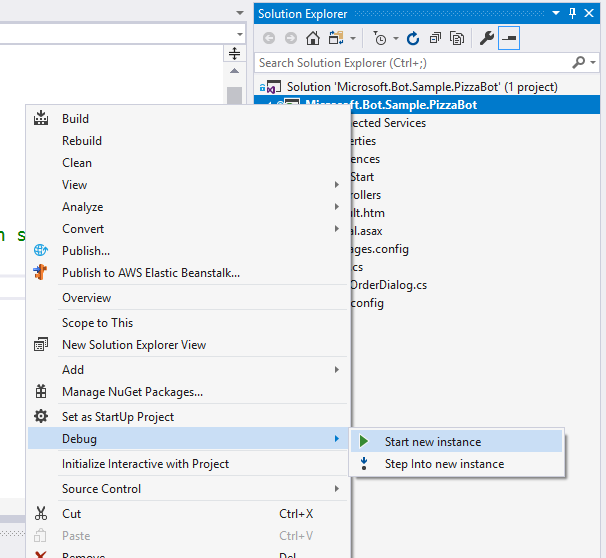606x558 pixels.
Task: Click the Back navigation icon in Solution Explorer
Action: 269,38
